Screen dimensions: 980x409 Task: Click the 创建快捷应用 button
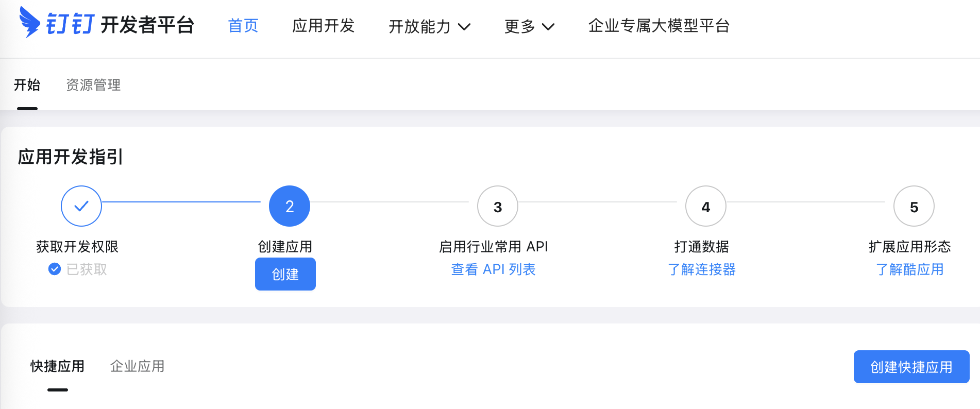click(911, 367)
